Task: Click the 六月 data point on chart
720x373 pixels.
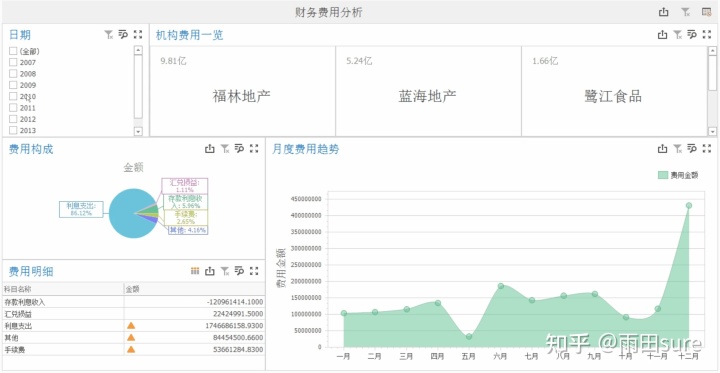Action: point(501,286)
